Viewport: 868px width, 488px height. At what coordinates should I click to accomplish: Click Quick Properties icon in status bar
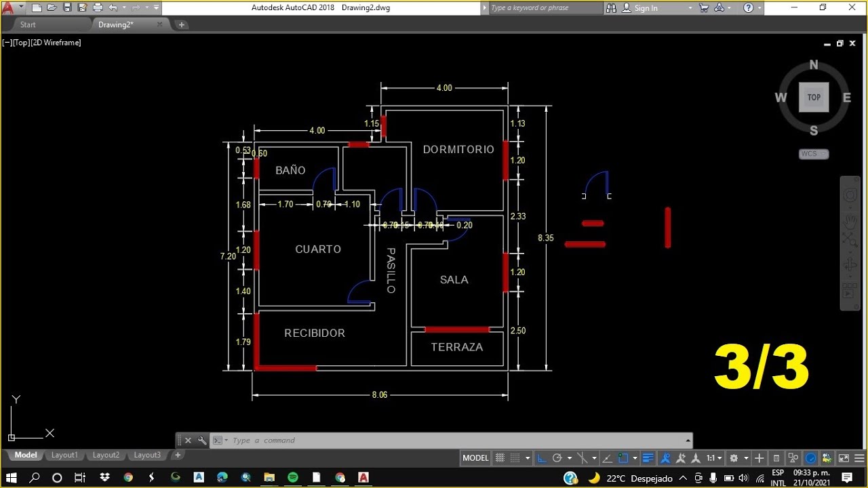pos(776,458)
